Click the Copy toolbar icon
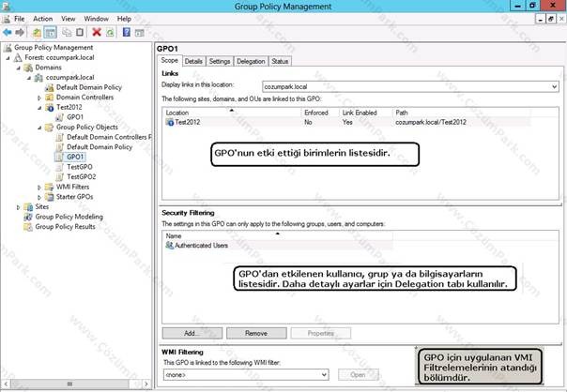 click(x=67, y=33)
